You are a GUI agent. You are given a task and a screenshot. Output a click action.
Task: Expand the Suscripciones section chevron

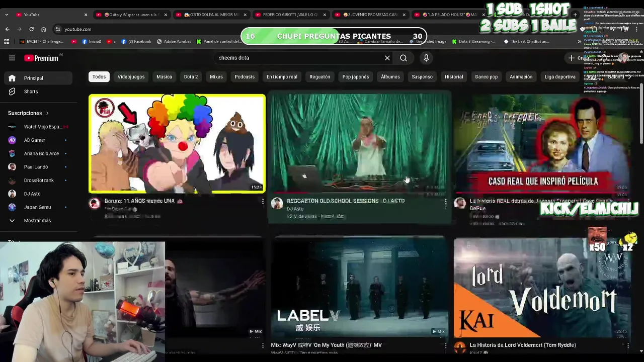tap(47, 113)
